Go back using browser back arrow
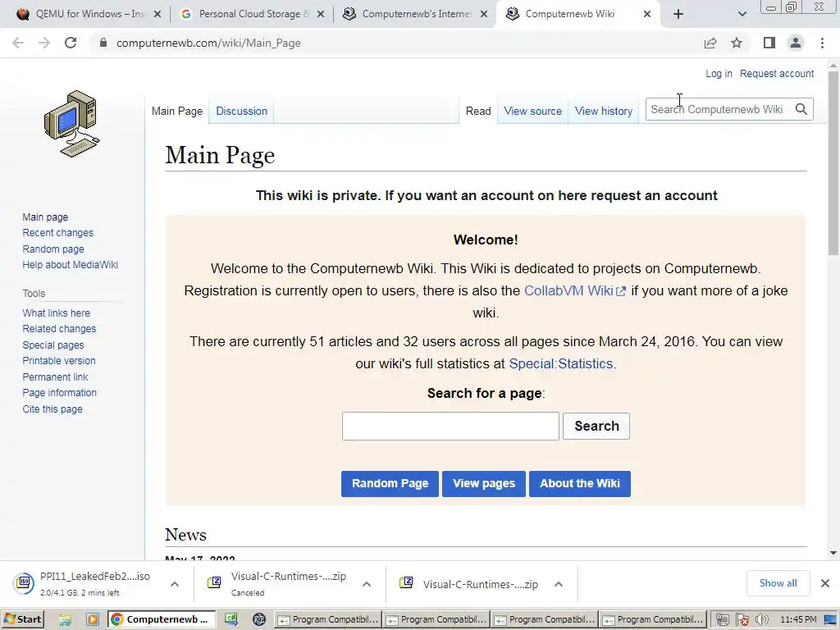 point(18,43)
